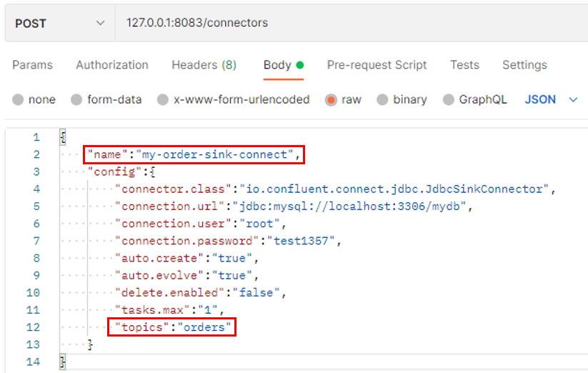Click the "orders" topic value
Viewport: 588px width, 373px height.
click(x=204, y=327)
